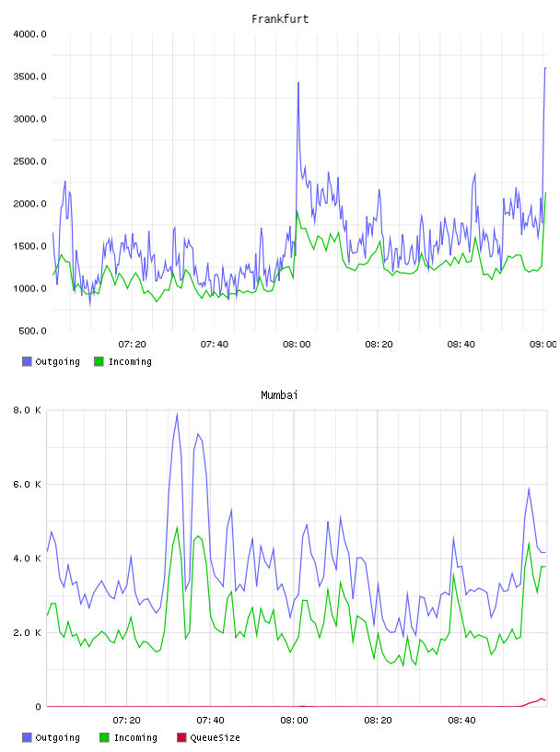Click the blue Outgoing swatch in Mumbai legend
This screenshot has height=752, width=560.
pos(27,737)
